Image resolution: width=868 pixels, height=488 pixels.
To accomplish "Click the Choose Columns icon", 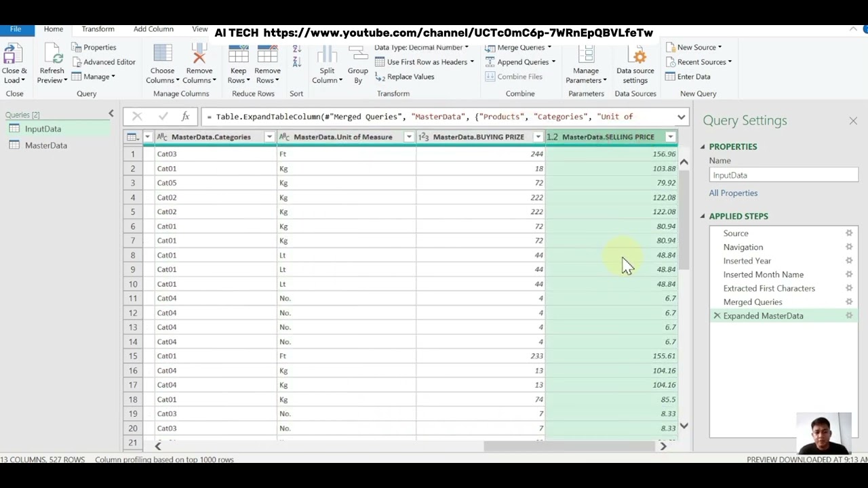I will pyautogui.click(x=162, y=54).
